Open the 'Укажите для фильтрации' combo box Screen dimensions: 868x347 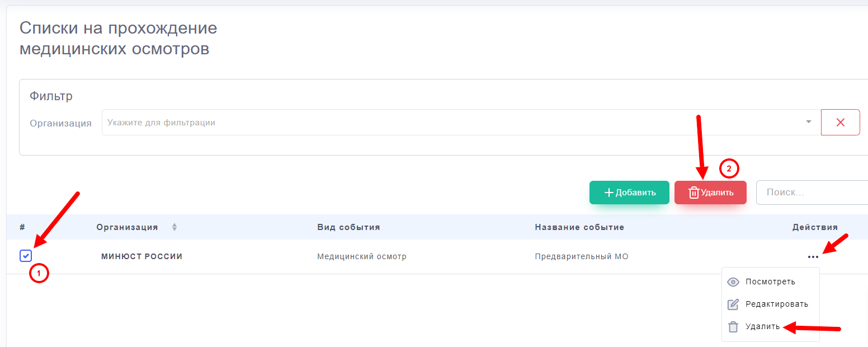(447, 123)
